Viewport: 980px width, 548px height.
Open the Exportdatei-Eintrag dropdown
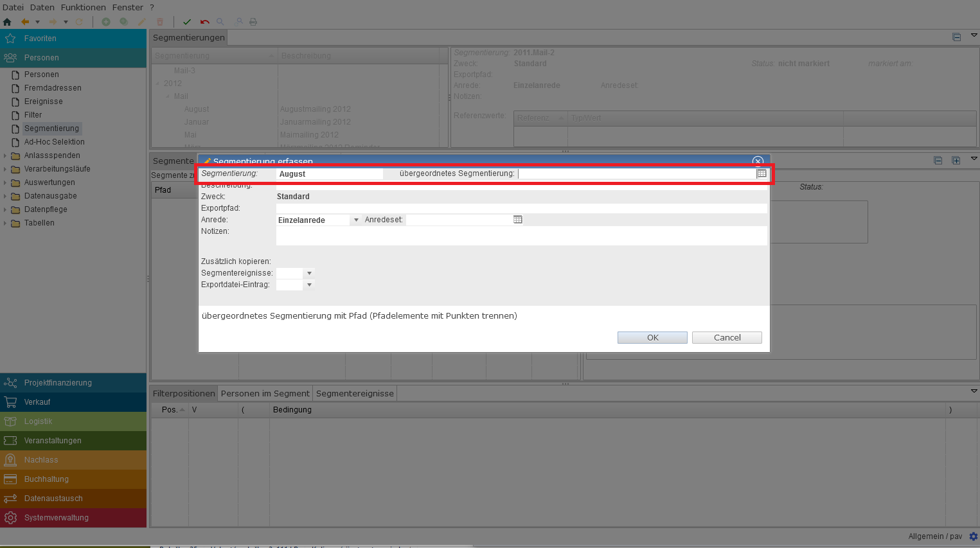coord(309,285)
